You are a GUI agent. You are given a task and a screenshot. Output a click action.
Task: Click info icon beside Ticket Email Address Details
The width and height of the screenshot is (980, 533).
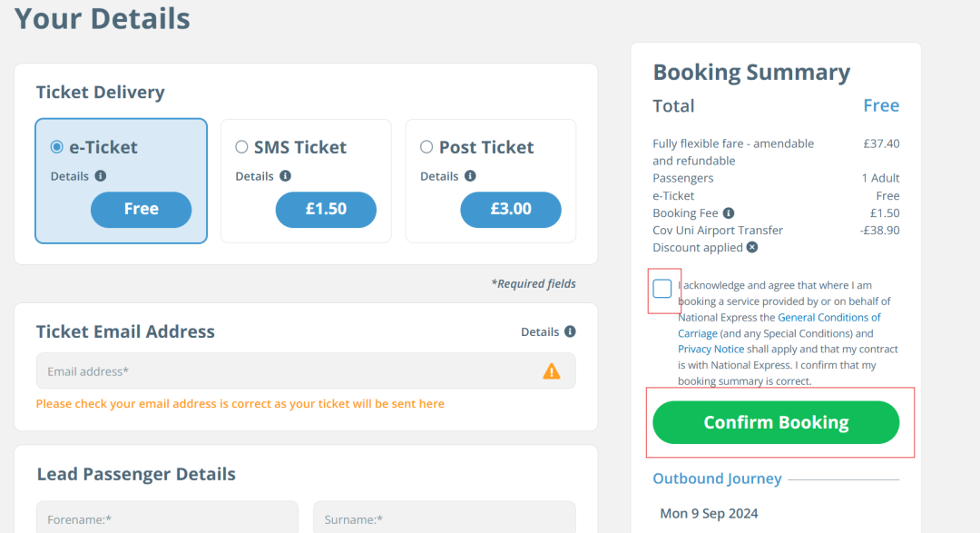pyautogui.click(x=570, y=331)
